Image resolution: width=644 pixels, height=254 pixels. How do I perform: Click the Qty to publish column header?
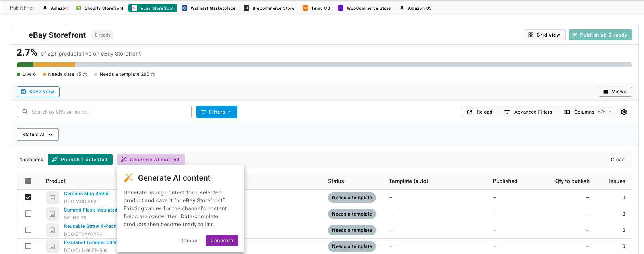pos(572,181)
